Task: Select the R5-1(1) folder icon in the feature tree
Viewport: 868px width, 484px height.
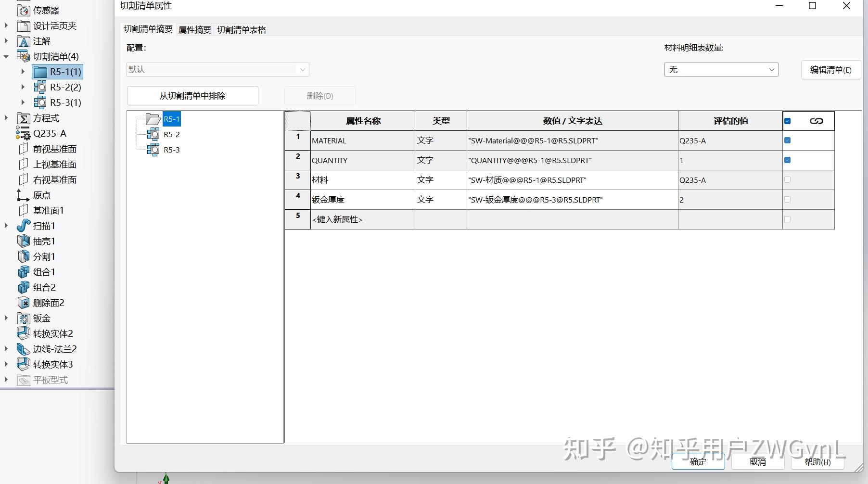Action: pyautogui.click(x=40, y=72)
